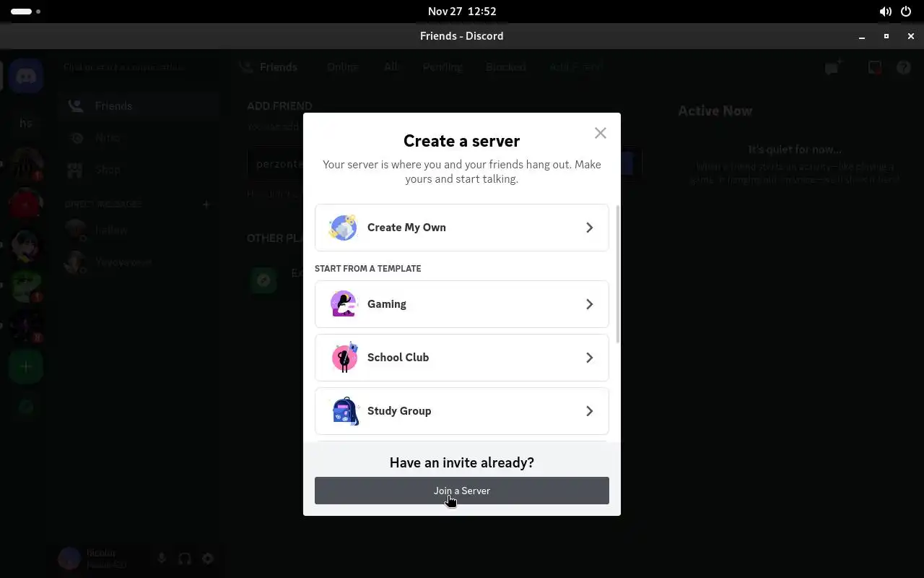Switch to the All friends tab
924x578 pixels.
[x=391, y=66]
